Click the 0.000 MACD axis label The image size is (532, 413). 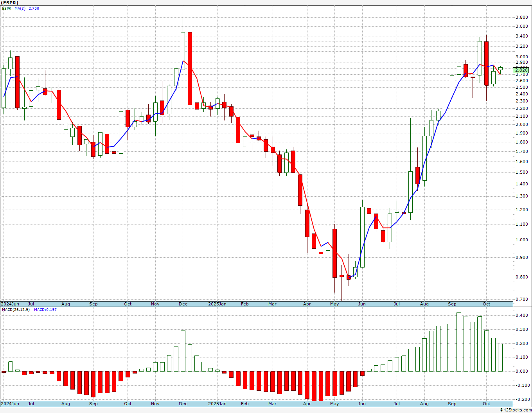coord(522,371)
